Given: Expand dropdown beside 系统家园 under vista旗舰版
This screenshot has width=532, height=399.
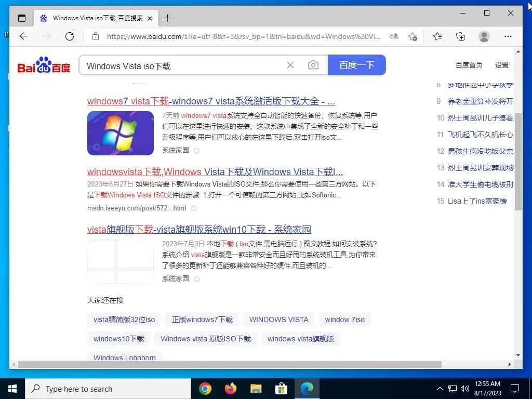Looking at the screenshot, I should click(x=196, y=279).
